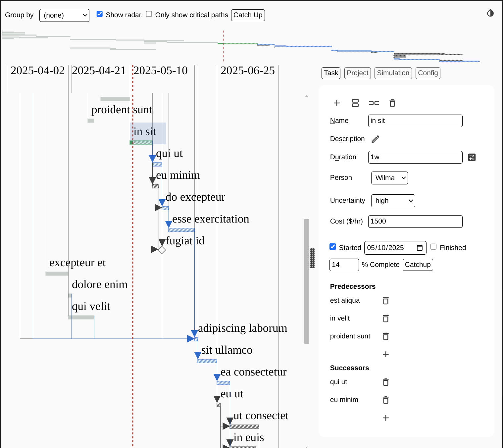
Task: Open Person dropdown showing Wilma
Action: pos(389,178)
